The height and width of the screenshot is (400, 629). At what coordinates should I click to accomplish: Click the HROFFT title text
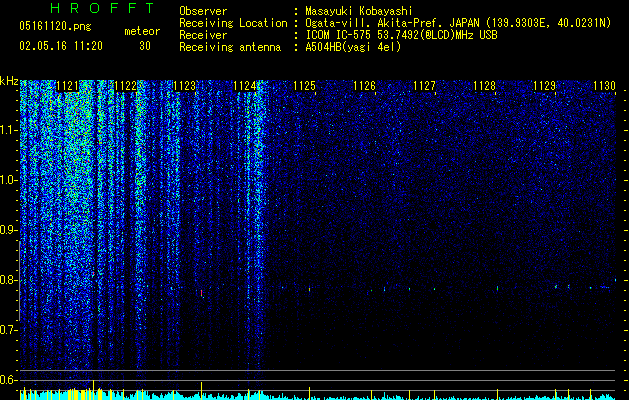[103, 8]
